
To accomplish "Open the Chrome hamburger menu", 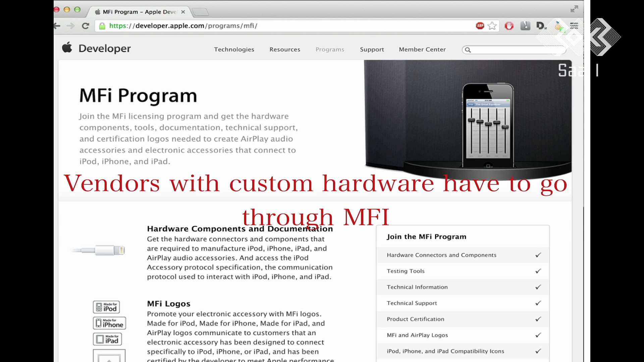I will (x=574, y=26).
